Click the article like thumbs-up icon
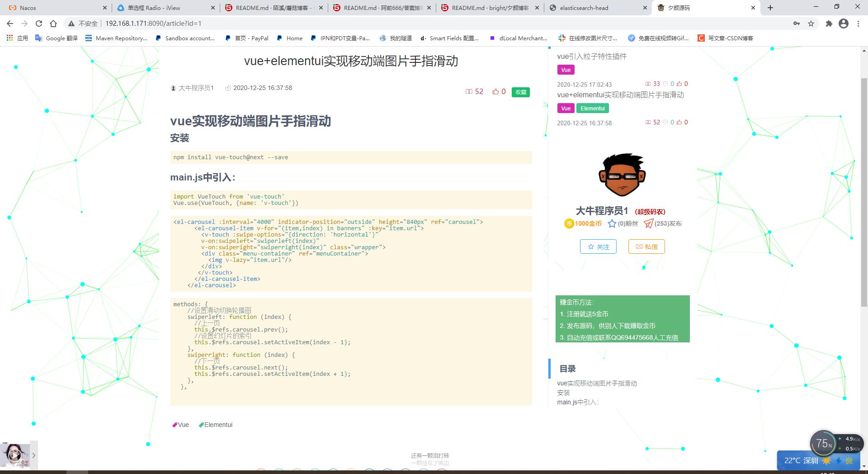Screen dimensions: 868x474 point(495,91)
